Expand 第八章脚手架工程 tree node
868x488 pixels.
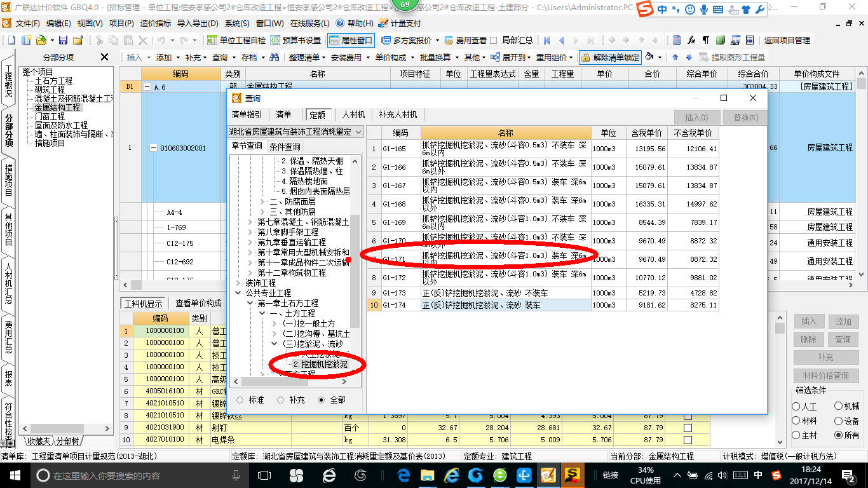point(250,232)
